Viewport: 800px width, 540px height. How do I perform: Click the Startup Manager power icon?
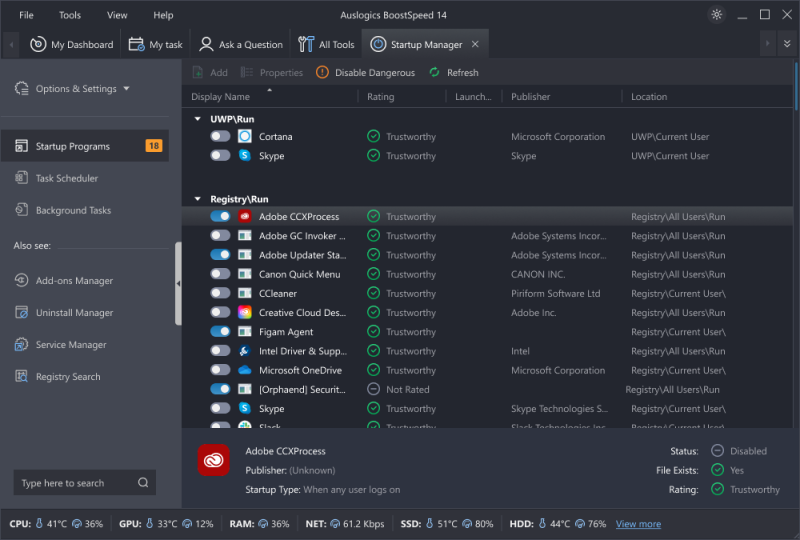[378, 44]
